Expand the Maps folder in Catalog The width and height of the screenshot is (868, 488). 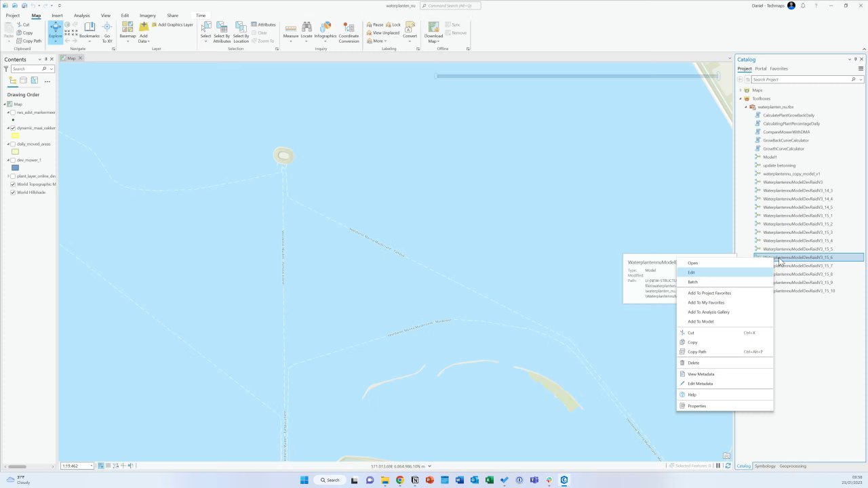click(741, 90)
